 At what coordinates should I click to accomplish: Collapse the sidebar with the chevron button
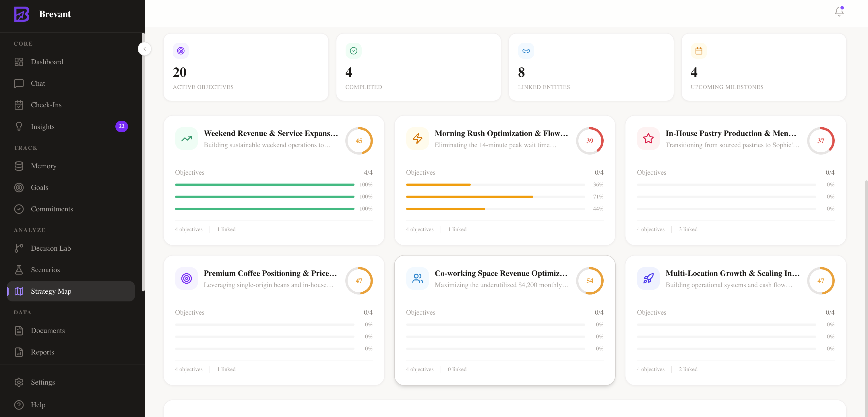pos(145,49)
